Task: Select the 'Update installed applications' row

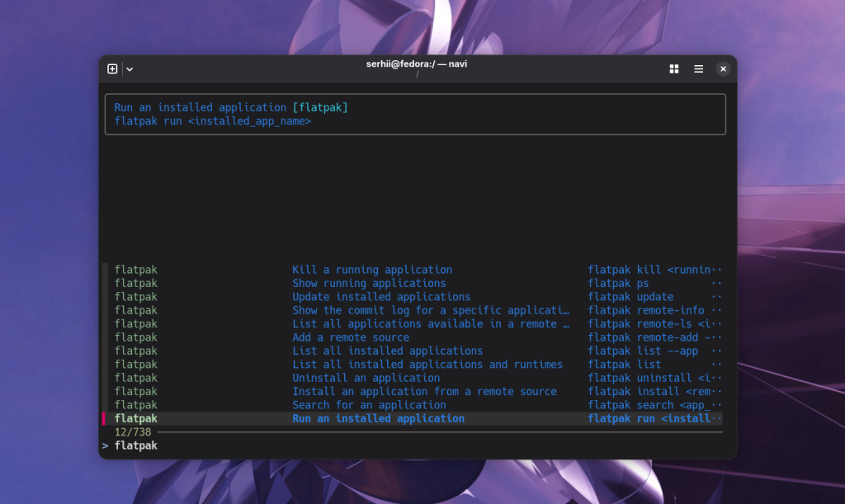Action: [413, 297]
